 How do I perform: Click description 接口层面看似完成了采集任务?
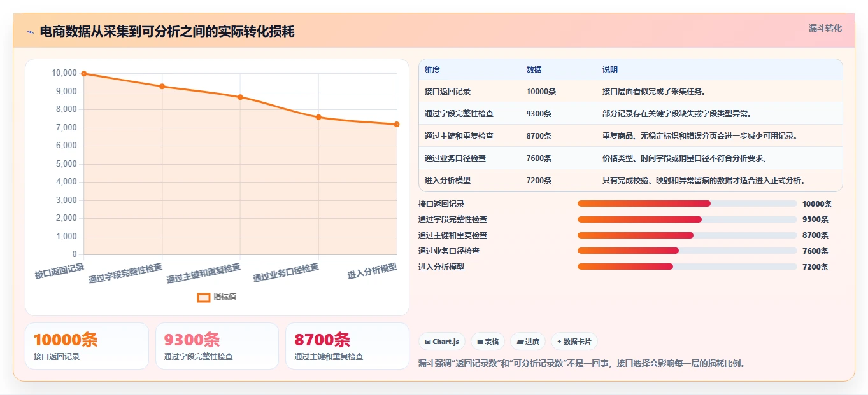tap(654, 92)
